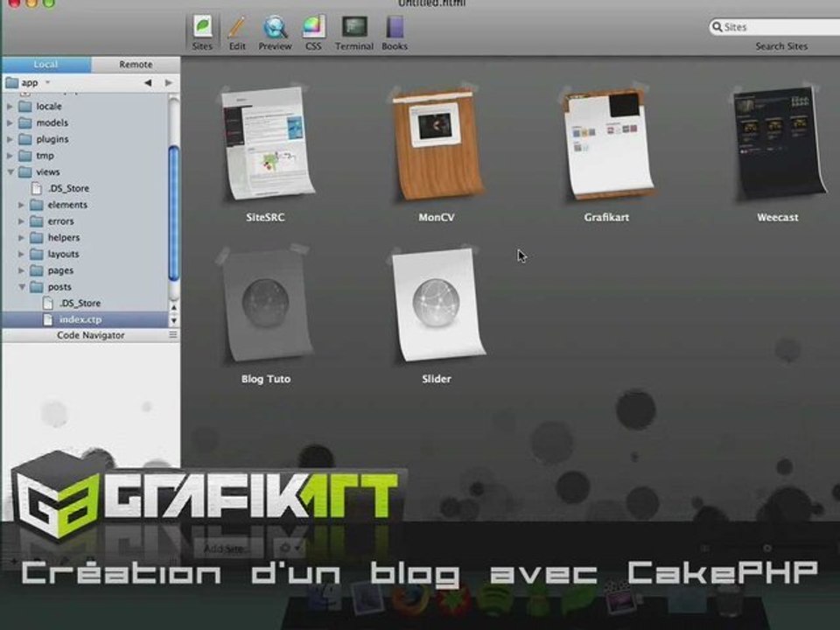Image resolution: width=840 pixels, height=630 pixels.
Task: Open the CSS editor icon
Action: pyautogui.click(x=313, y=32)
